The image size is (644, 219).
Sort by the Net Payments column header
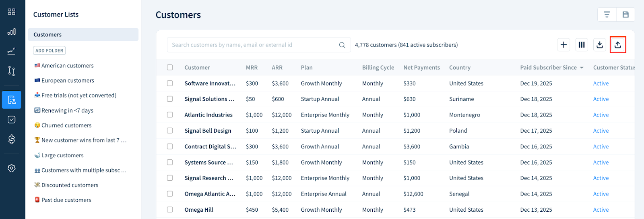421,67
